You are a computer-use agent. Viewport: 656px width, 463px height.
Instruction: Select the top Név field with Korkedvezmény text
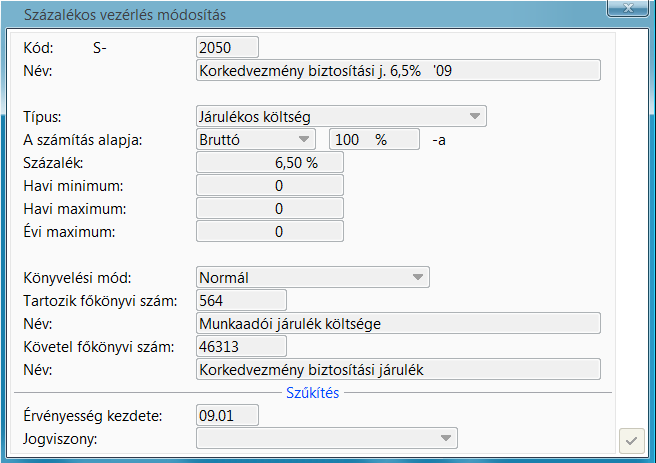(398, 70)
